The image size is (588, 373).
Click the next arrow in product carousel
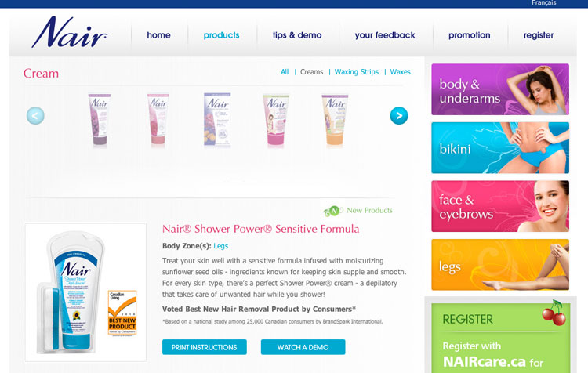[x=398, y=116]
